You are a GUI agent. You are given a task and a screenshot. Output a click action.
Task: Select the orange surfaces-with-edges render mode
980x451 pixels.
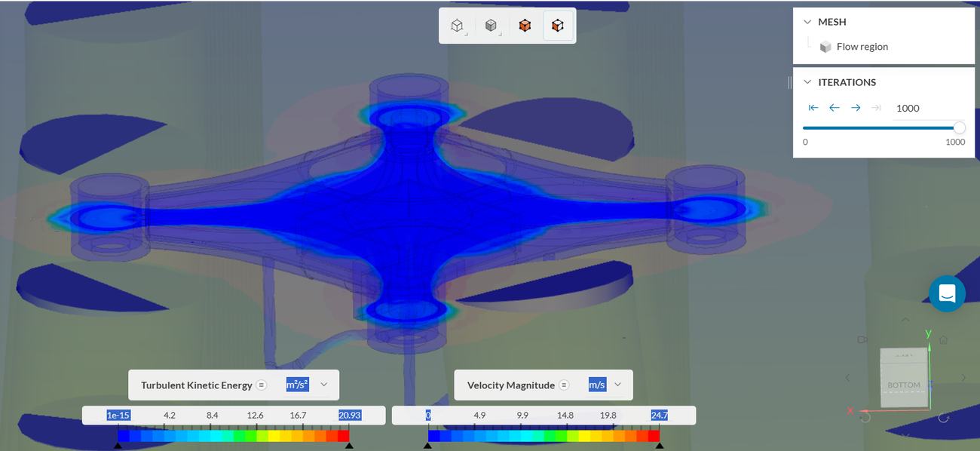pos(558,26)
